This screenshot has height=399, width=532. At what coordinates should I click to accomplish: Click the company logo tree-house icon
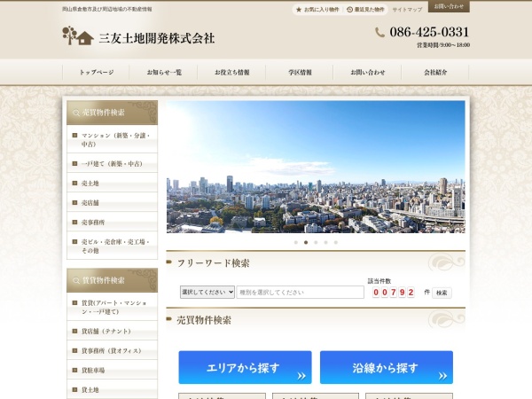click(x=78, y=35)
